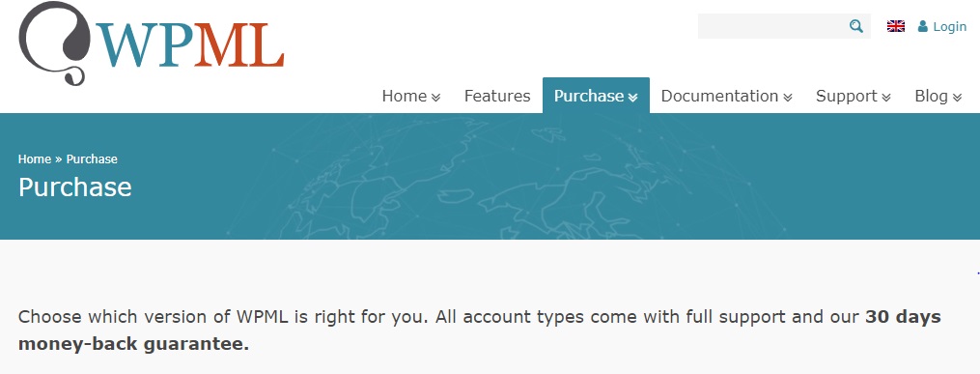Click the Purchase breadcrumb link
980x374 pixels.
point(92,158)
